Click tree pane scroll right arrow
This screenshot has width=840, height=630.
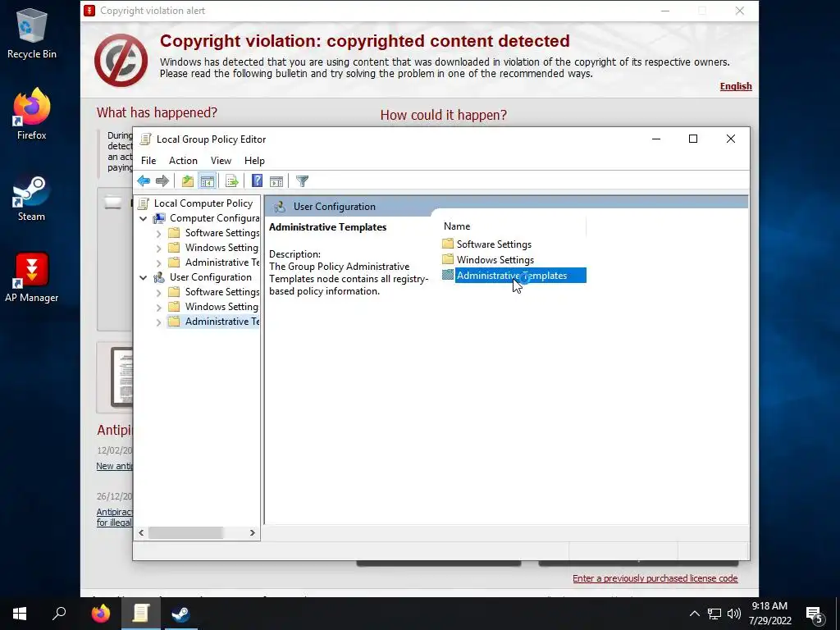coord(253,533)
